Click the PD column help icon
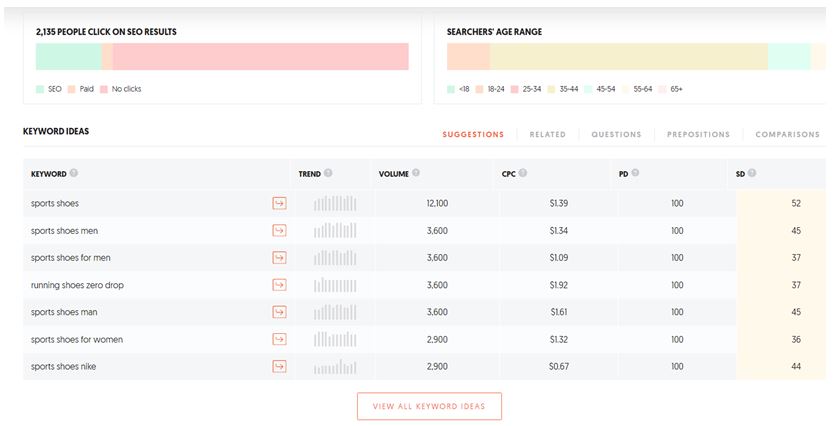The height and width of the screenshot is (426, 837). [636, 173]
